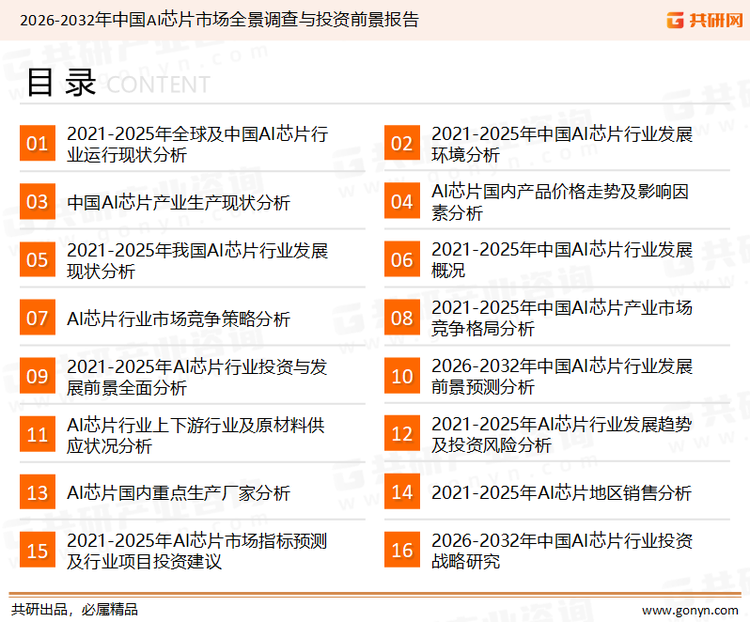Click the orange 12 chapter number box

pyautogui.click(x=402, y=434)
